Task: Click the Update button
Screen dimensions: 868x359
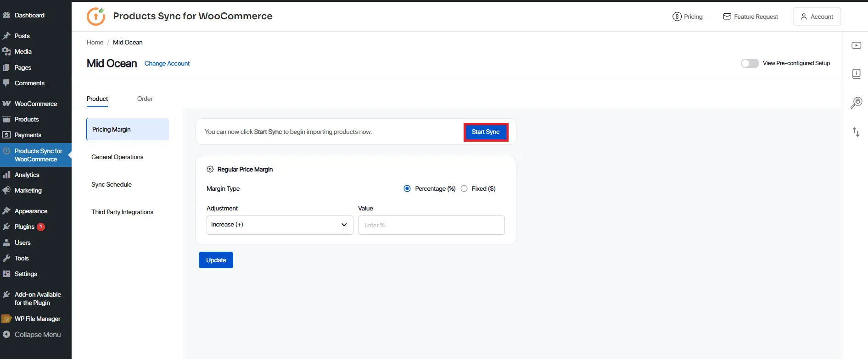Action: click(216, 260)
